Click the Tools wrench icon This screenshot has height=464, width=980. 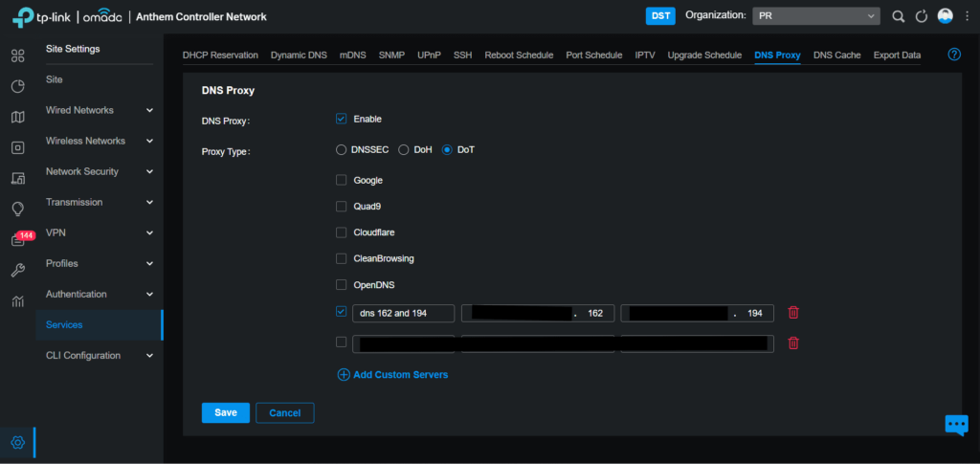click(x=17, y=271)
